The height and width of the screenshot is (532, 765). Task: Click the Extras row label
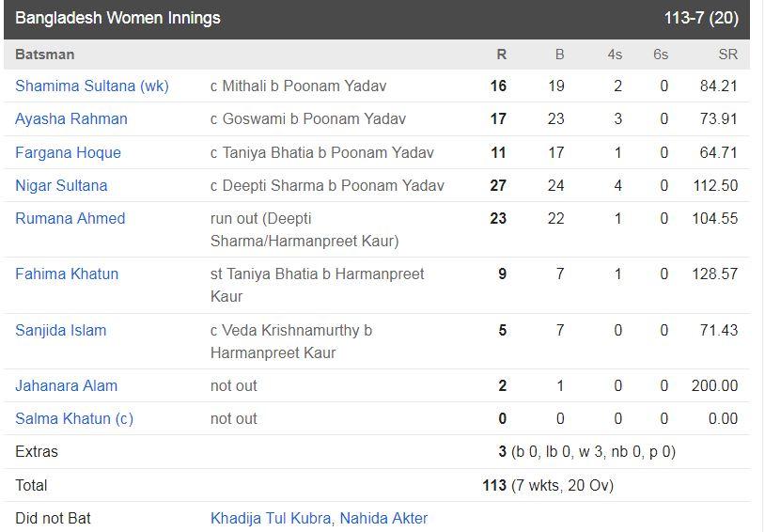37,451
